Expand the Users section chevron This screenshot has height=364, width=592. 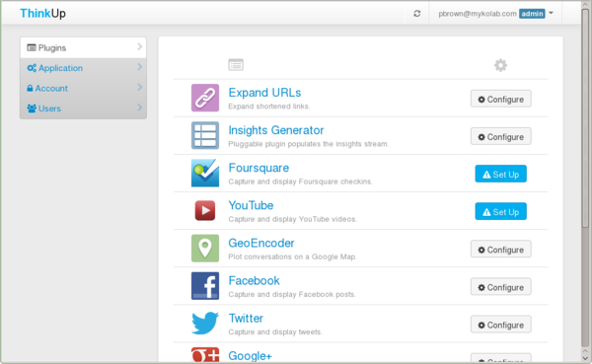pos(140,108)
